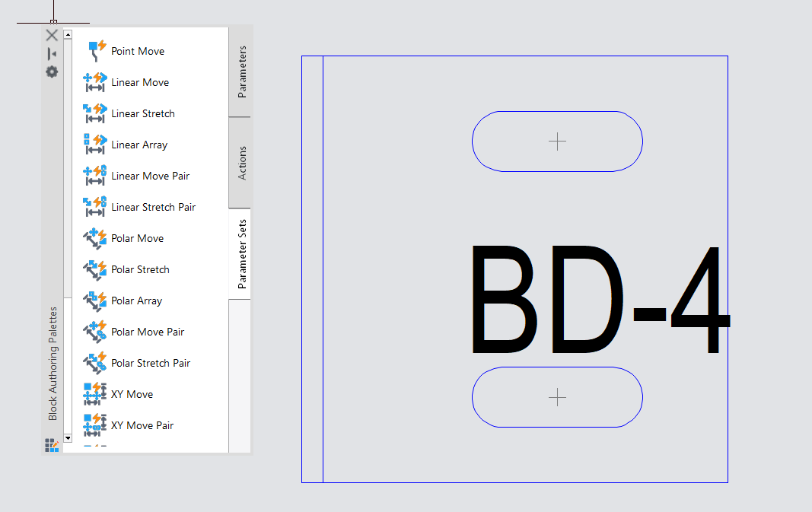Viewport: 812px width, 512px height.
Task: Click the 'Linear Move' label
Action: tap(140, 82)
